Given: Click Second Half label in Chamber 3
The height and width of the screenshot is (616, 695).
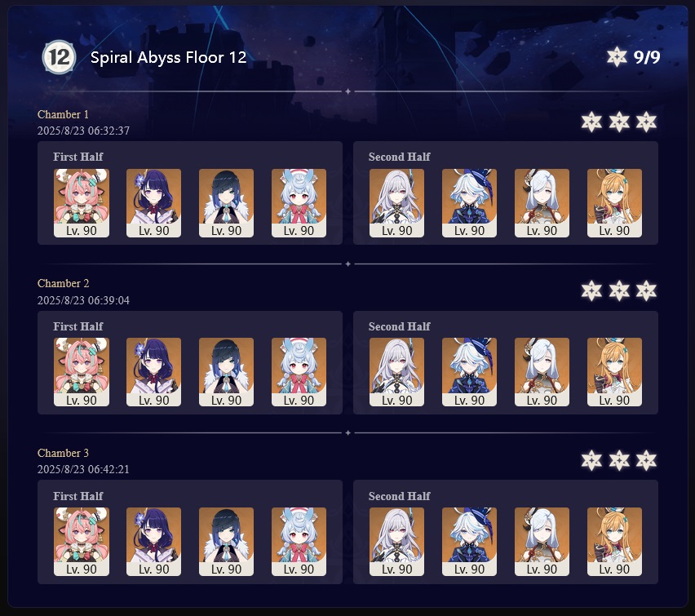Looking at the screenshot, I should [399, 496].
